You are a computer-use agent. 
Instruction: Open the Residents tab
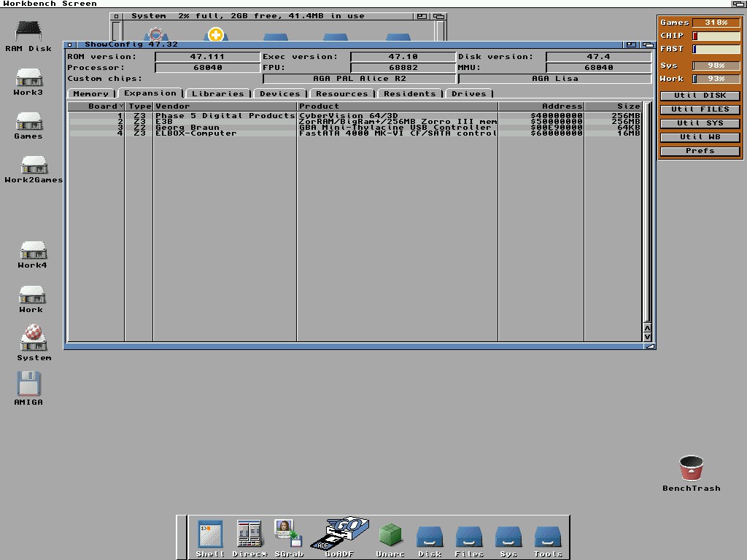point(410,94)
